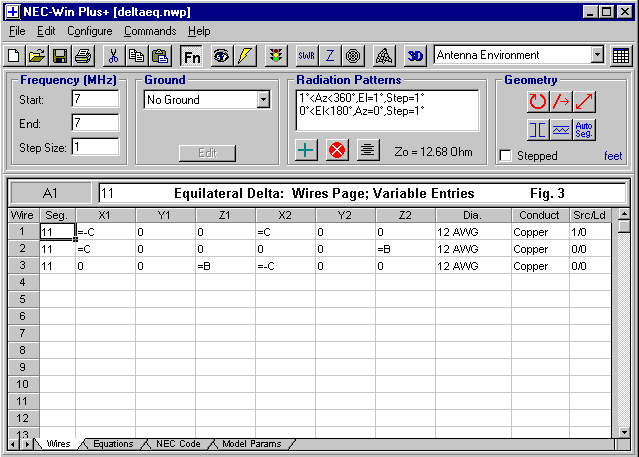Switch to the Equations tab
639x457 pixels.
coord(112,443)
